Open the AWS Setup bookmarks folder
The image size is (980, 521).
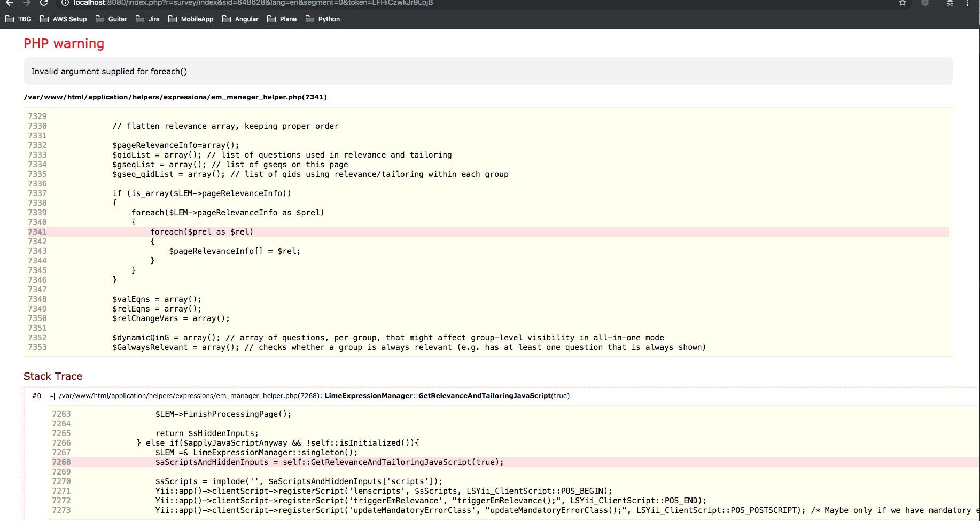pos(64,19)
